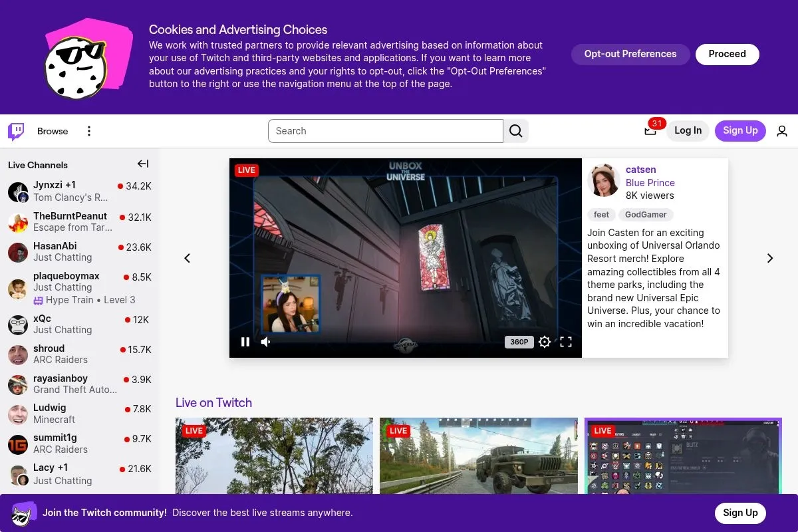Mute the stream volume
The height and width of the screenshot is (532, 798).
266,342
